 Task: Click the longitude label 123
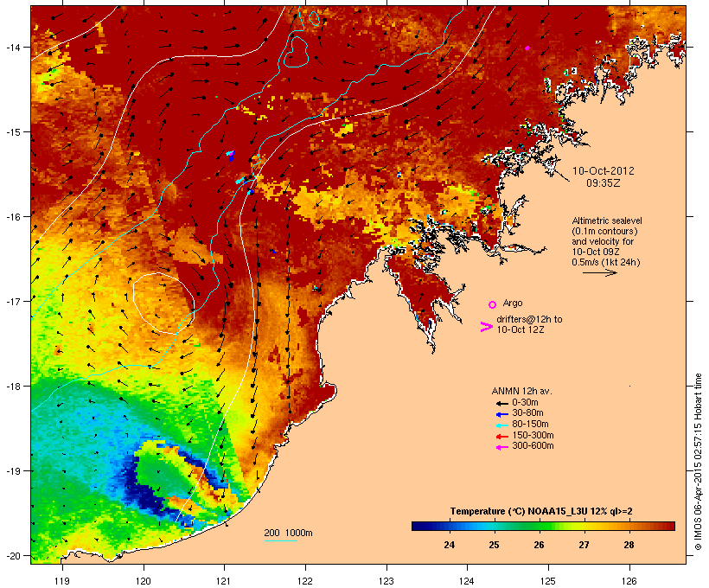coord(386,581)
